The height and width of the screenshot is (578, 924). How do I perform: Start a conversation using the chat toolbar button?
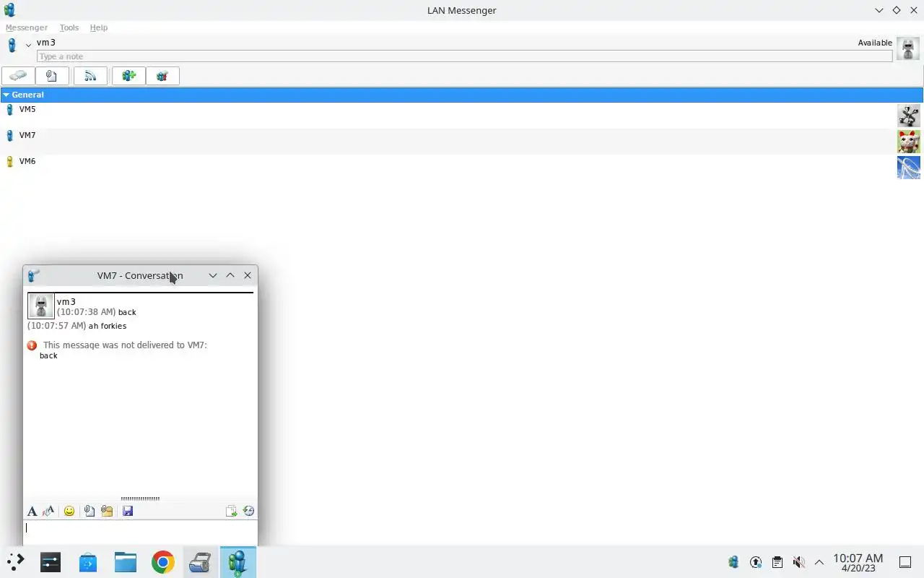pyautogui.click(x=18, y=76)
